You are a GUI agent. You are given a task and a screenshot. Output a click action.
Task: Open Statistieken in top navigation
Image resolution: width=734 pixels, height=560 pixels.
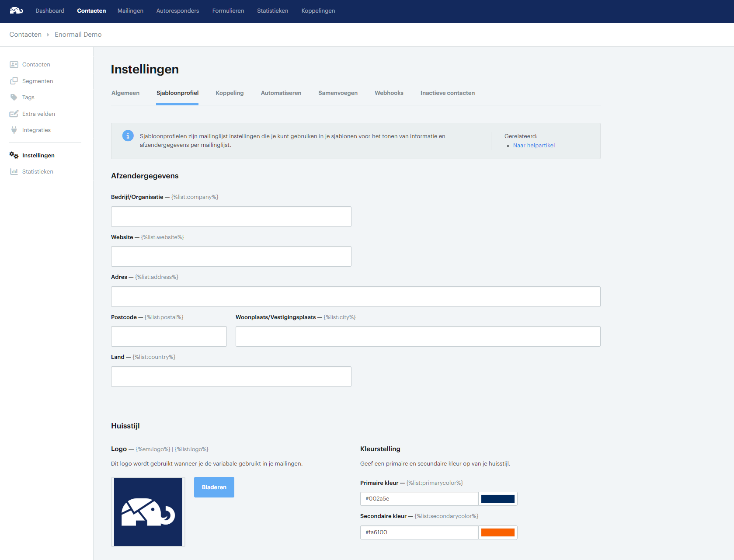272,10
